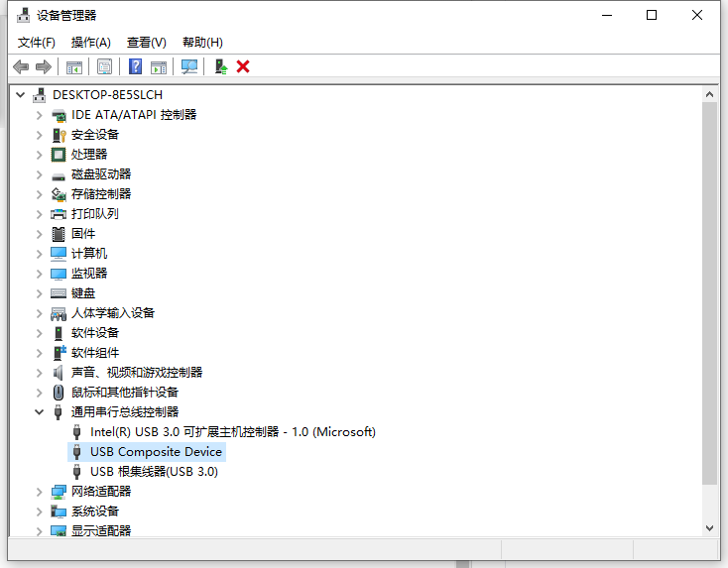728x568 pixels.
Task: Click the show/hide console tree toolbar icon
Action: (x=73, y=66)
